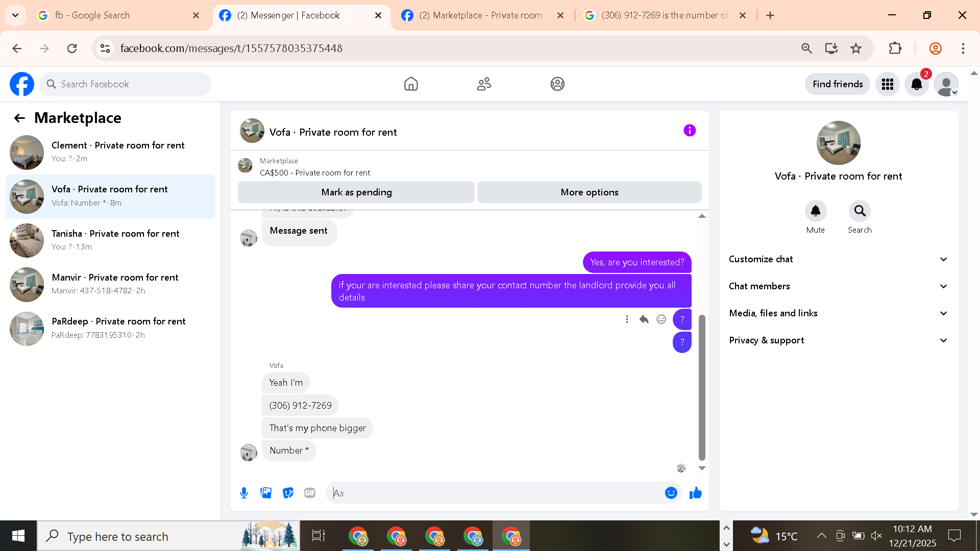Choose a sticker

point(288,493)
